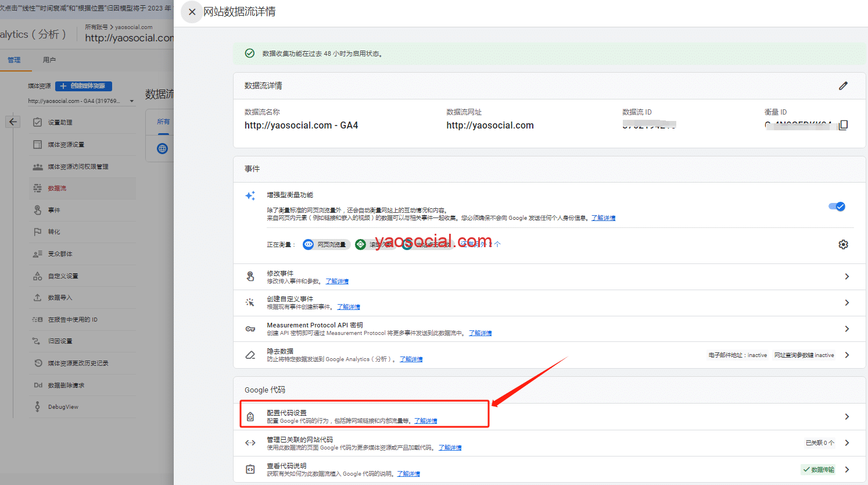Close the 网站数据流详情 panel
This screenshot has width=868, height=485.
pyautogui.click(x=192, y=12)
